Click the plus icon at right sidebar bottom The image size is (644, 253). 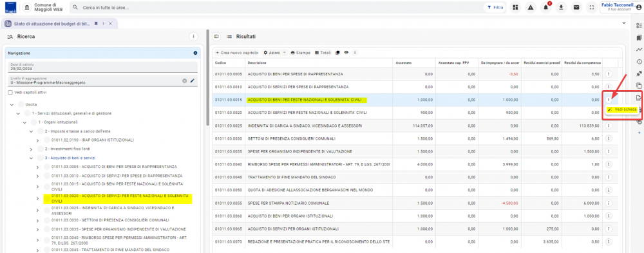click(639, 133)
